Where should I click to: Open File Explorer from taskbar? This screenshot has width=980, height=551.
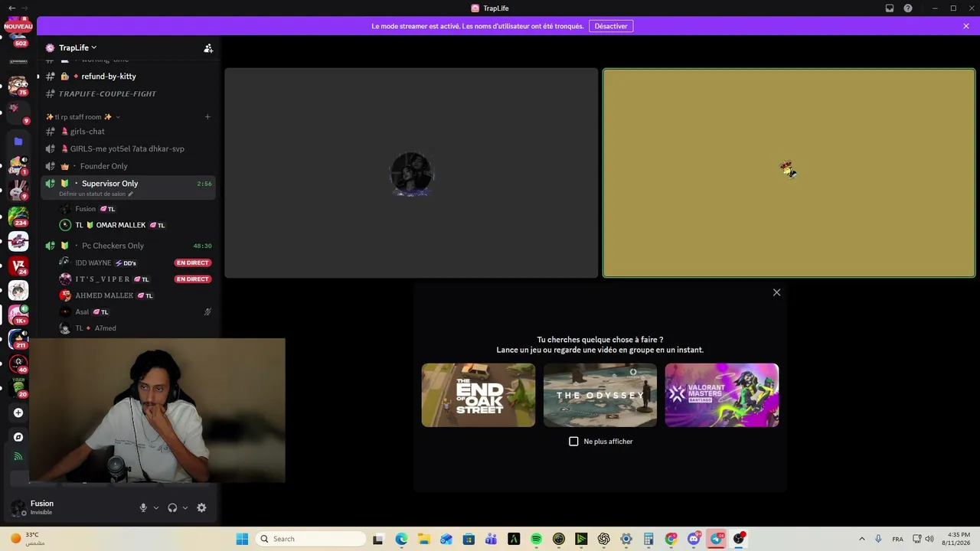point(423,539)
